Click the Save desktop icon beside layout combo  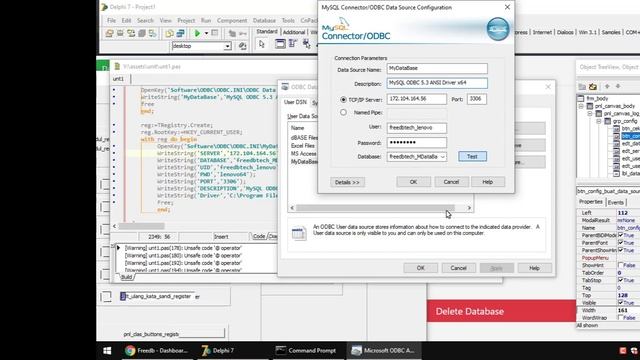243,46
